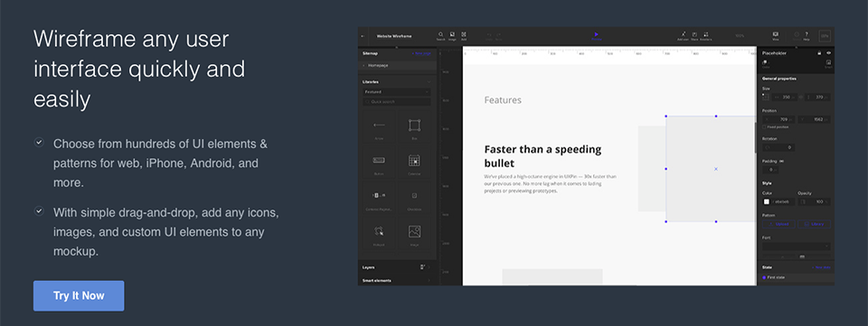The image size is (868, 326).
Task: Toggle the Padding link icon
Action: point(781,161)
